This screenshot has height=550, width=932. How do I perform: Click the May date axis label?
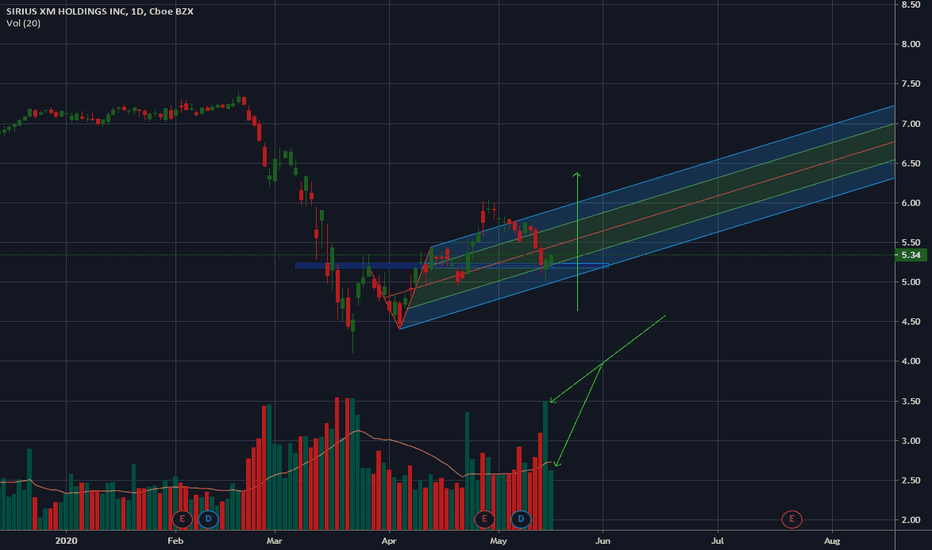(498, 540)
